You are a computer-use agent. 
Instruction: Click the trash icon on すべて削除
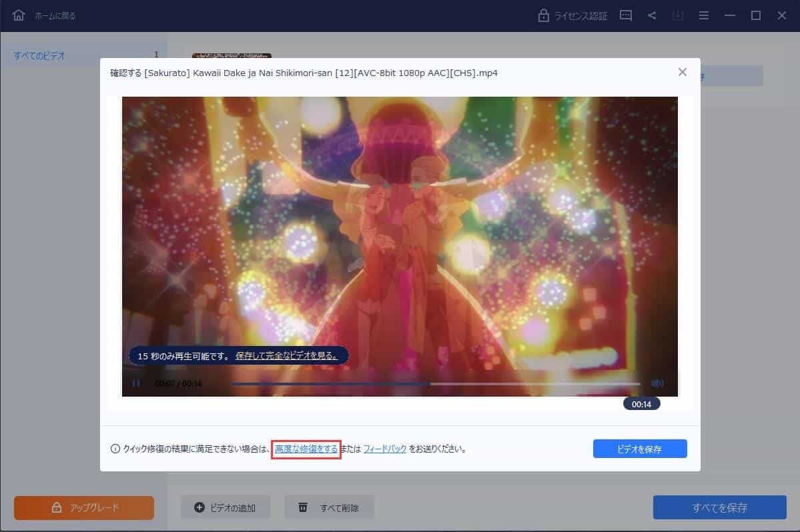303,507
